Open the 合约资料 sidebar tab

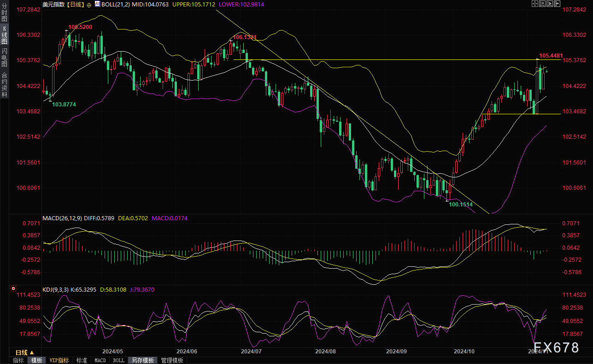coord(4,84)
